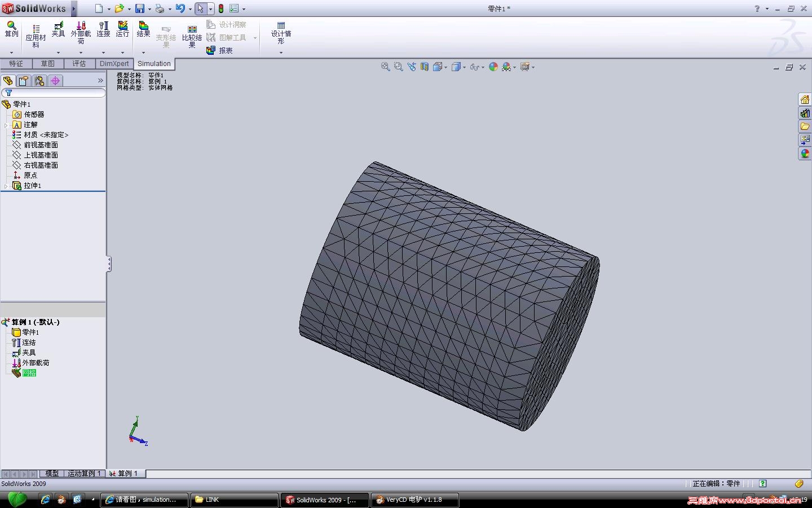Screen dimensions: 812x508
Task: Switch to the PropertyManager tab
Action: point(24,81)
